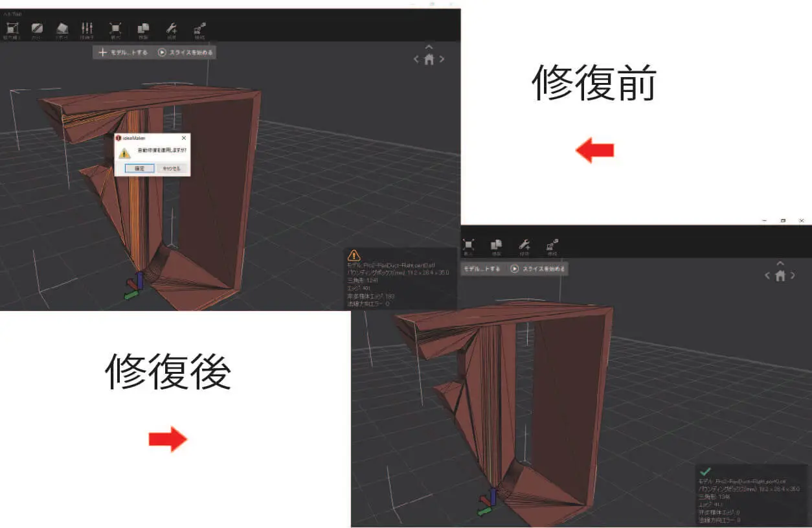The height and width of the screenshot is (528, 812).
Task: Open the sliders adjustment tool in upper toolbar
Action: (x=87, y=29)
